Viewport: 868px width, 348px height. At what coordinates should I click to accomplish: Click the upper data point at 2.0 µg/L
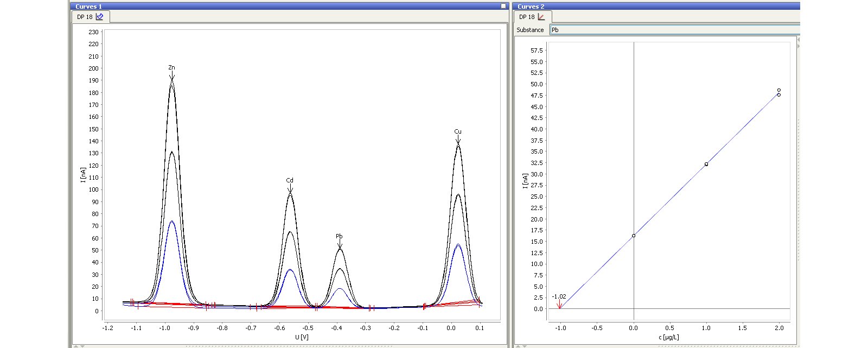click(x=779, y=90)
